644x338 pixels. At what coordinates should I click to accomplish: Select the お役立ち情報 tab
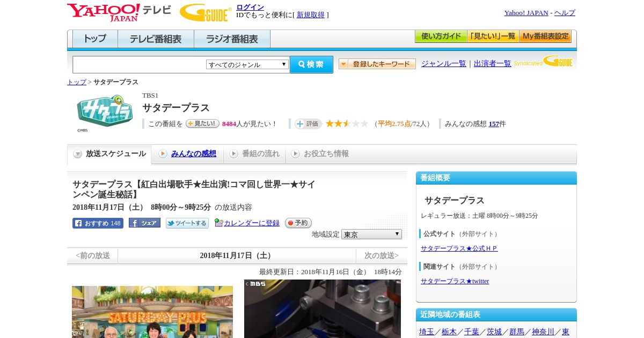tap(320, 154)
